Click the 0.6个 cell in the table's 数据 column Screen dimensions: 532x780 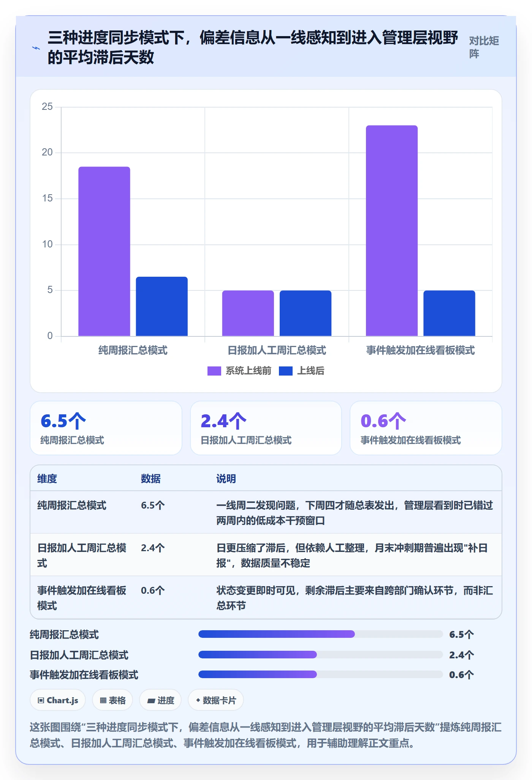[x=153, y=591]
